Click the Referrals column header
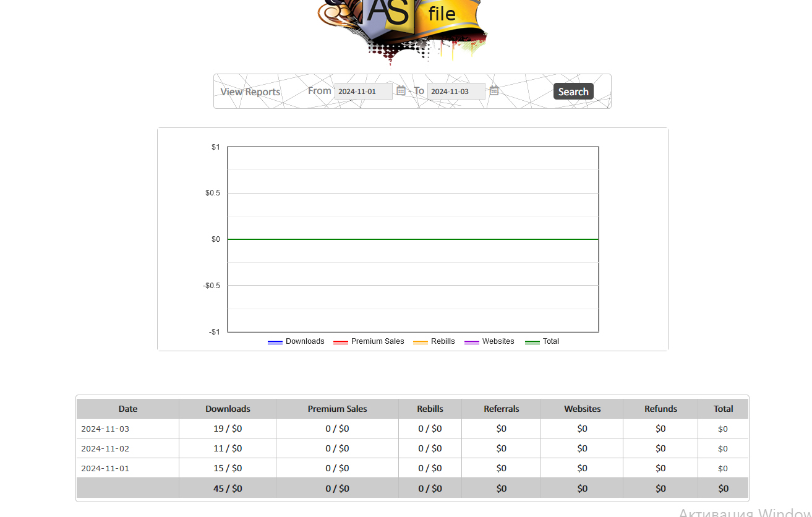Viewport: 812px width, 517px height. tap(502, 409)
